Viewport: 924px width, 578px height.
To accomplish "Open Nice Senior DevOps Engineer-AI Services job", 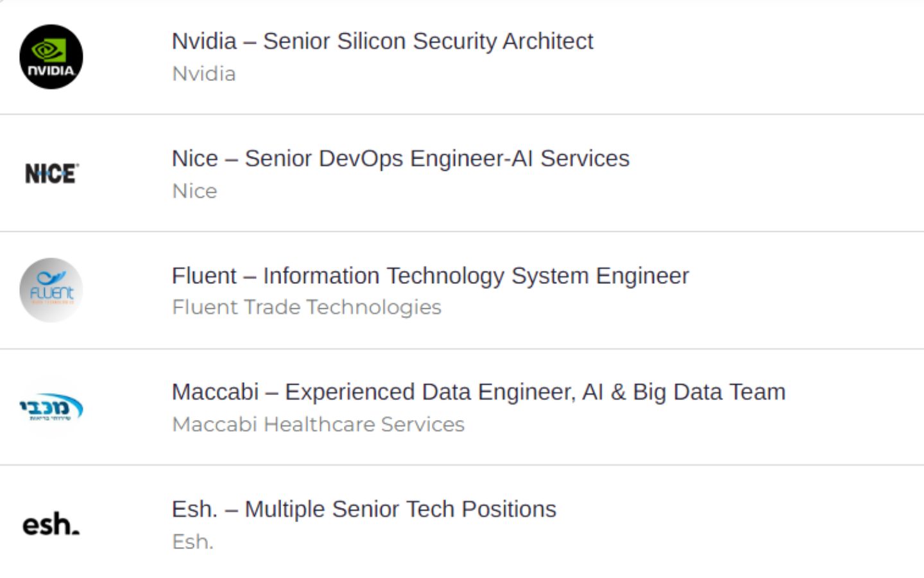I will [x=401, y=159].
